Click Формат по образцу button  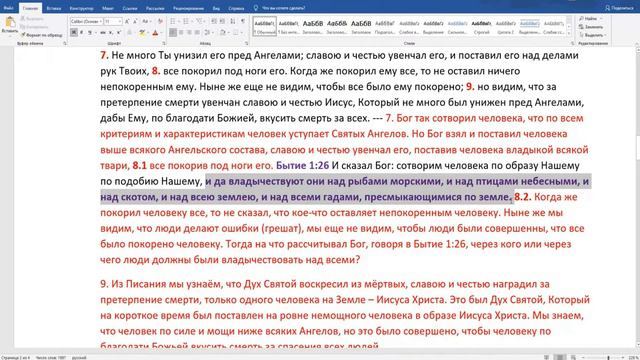(x=42, y=35)
